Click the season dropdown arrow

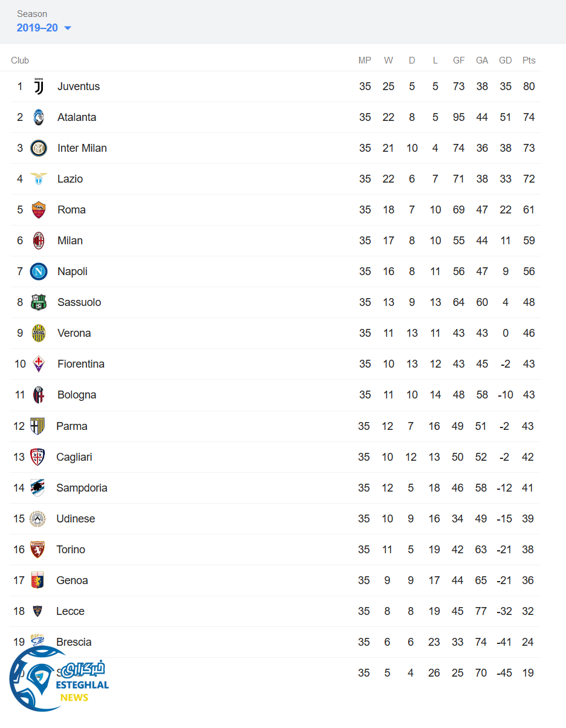tap(68, 28)
